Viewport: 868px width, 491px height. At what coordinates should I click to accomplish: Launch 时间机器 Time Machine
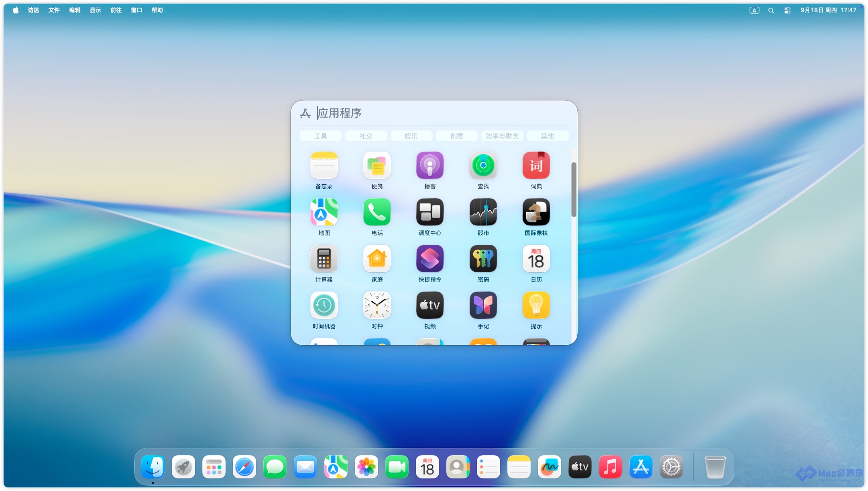[x=324, y=305]
